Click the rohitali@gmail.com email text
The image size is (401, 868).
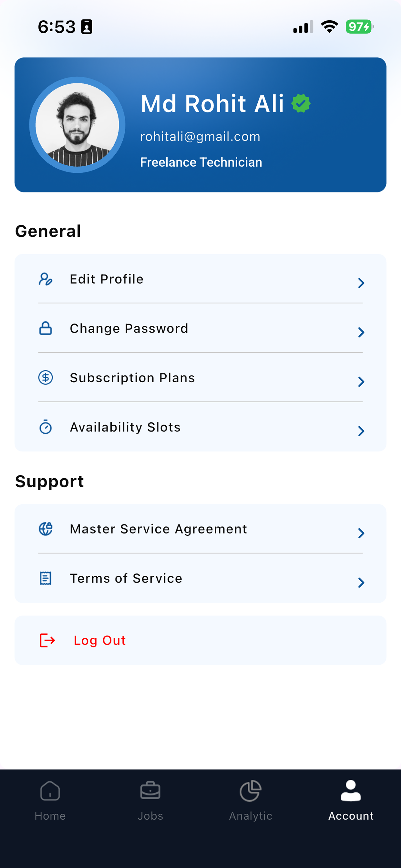tap(200, 137)
